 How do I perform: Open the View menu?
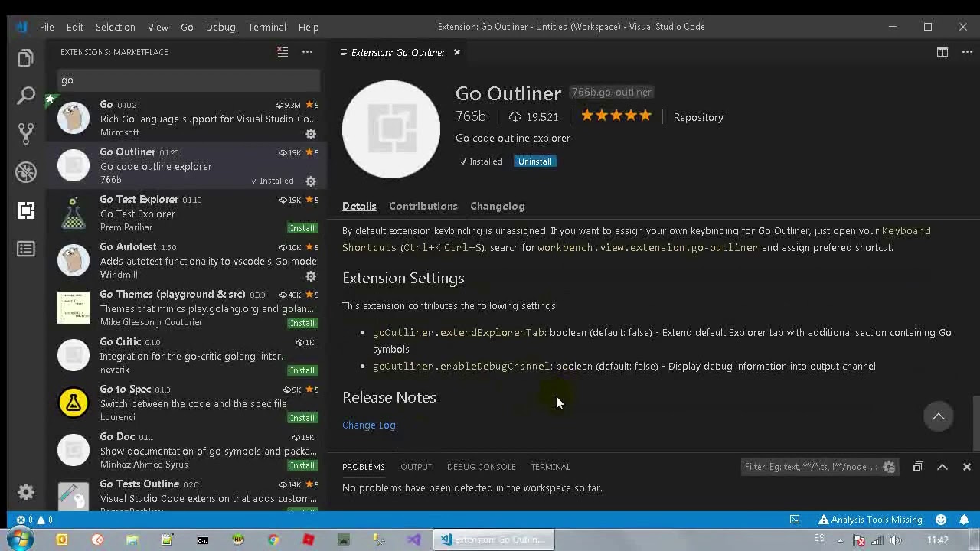pyautogui.click(x=158, y=27)
